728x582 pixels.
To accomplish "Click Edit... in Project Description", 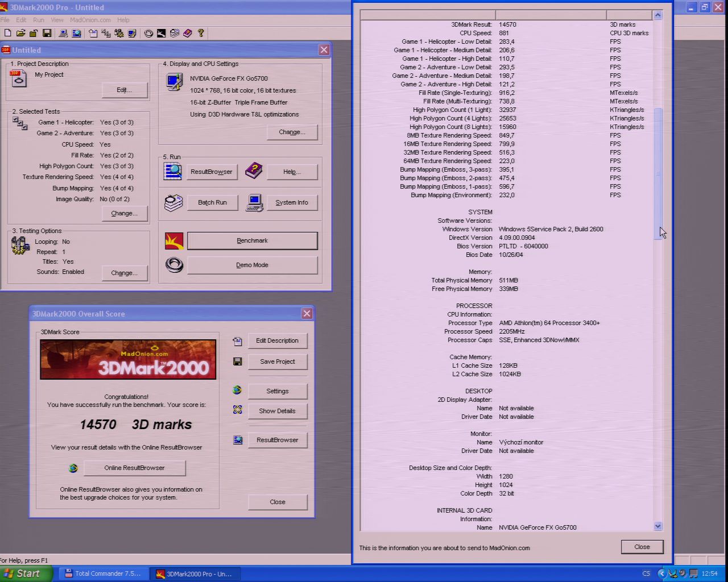I will coord(124,90).
